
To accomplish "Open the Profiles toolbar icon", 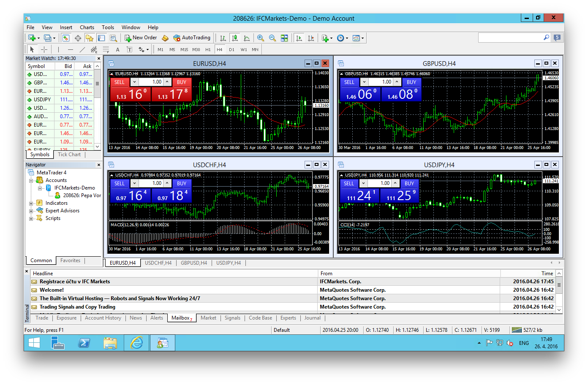I will coord(48,38).
